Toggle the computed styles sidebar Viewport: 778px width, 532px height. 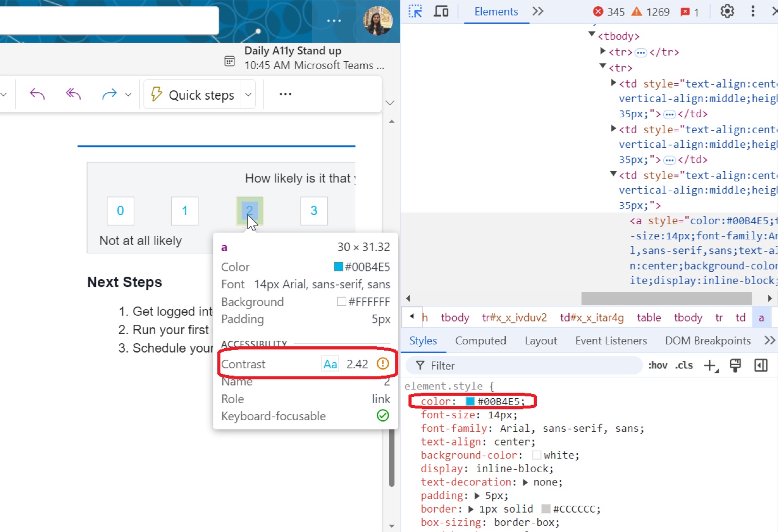[760, 365]
